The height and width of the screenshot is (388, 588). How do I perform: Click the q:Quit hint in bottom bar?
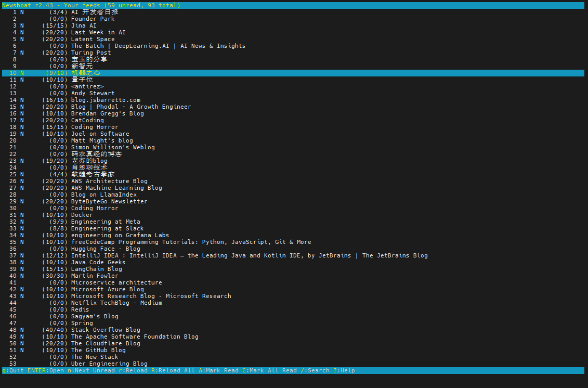click(12, 370)
